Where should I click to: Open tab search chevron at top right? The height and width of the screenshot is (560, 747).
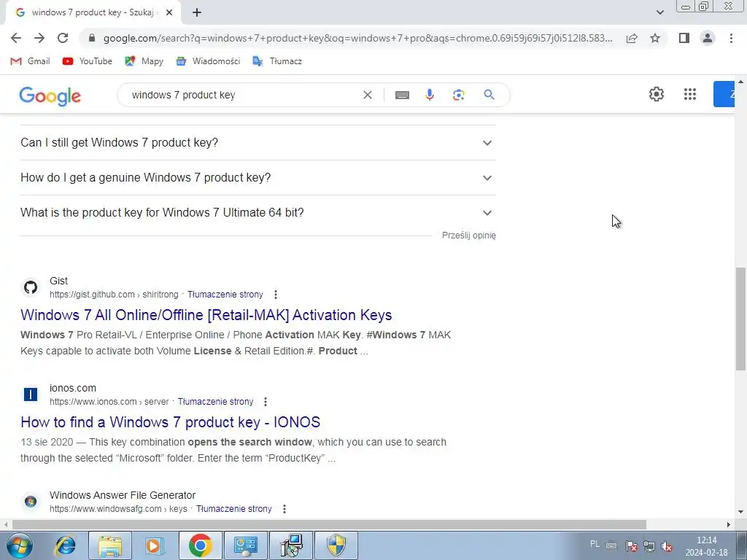click(x=659, y=12)
